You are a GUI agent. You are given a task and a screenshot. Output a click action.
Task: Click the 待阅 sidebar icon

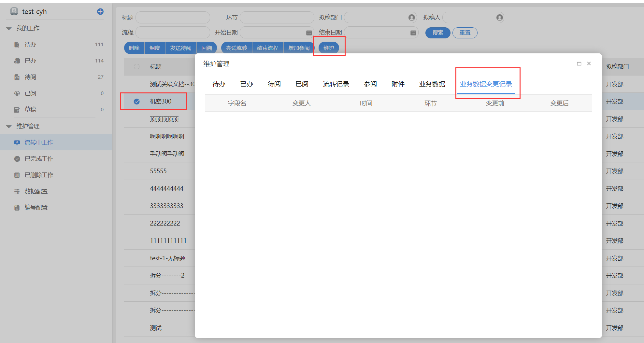pyautogui.click(x=17, y=77)
